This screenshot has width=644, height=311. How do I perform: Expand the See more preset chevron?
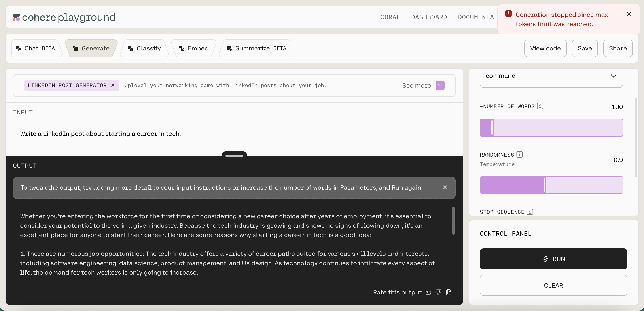440,85
